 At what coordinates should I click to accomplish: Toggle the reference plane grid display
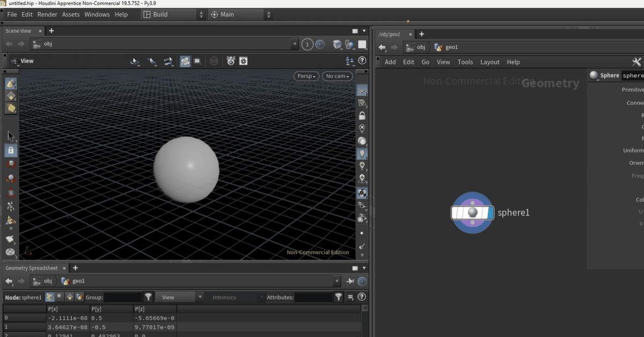click(362, 91)
